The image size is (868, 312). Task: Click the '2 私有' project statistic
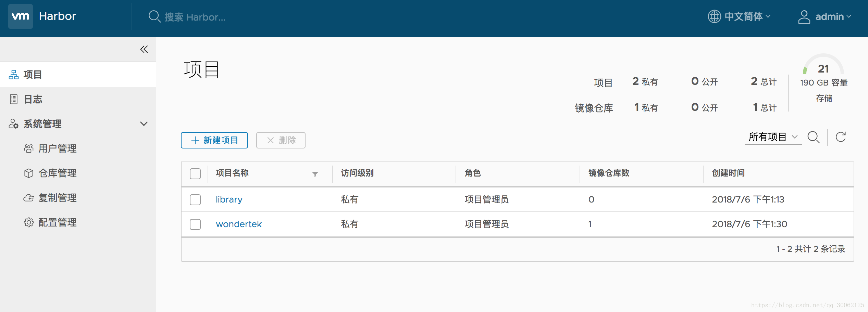click(x=645, y=82)
